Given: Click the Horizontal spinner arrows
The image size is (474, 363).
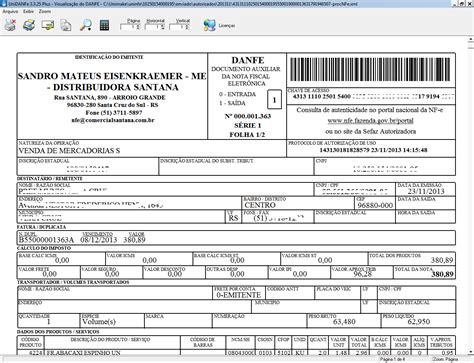Looking at the screenshot, I should click(162, 27).
